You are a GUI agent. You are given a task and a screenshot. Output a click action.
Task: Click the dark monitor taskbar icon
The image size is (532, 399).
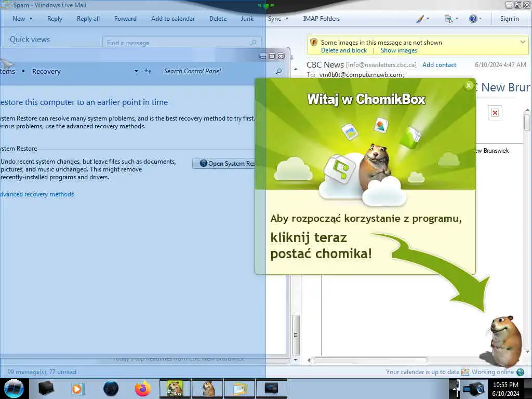pos(271,389)
